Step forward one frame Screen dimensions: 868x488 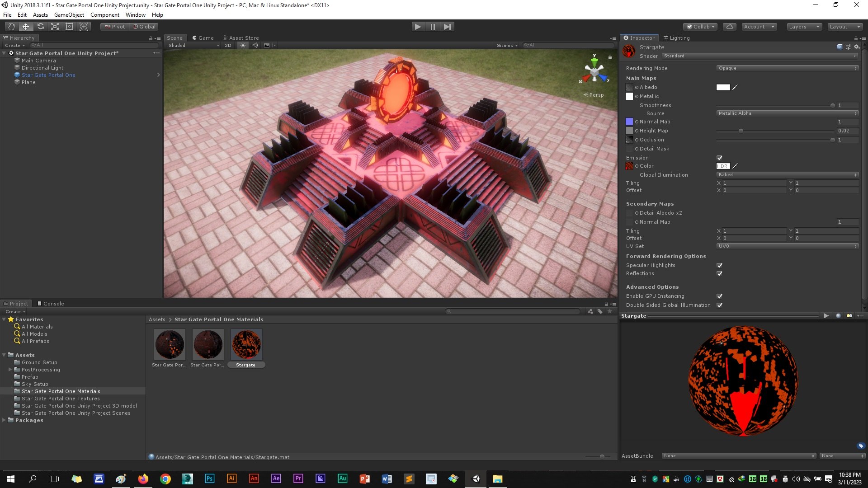(x=447, y=27)
